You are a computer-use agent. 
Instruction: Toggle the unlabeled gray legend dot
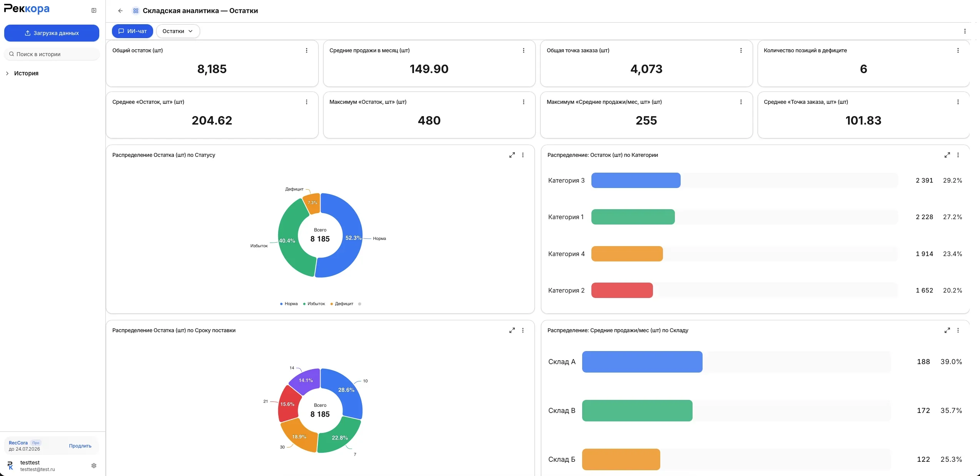(x=359, y=304)
